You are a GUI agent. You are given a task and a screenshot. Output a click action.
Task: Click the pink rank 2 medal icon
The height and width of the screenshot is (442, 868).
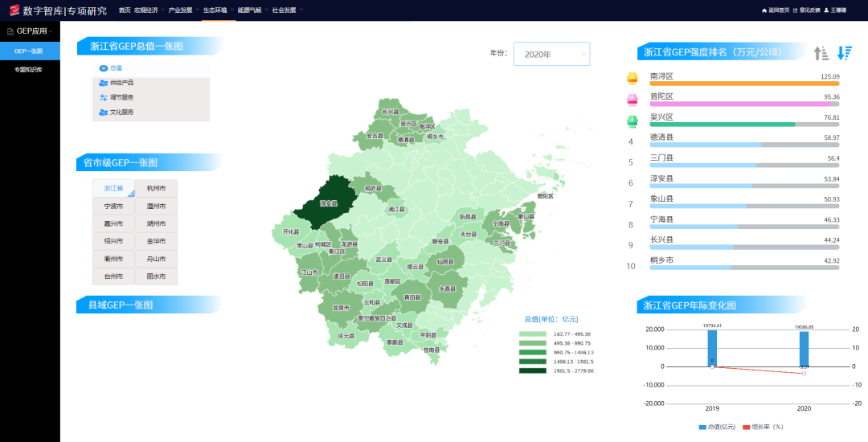[x=632, y=99]
